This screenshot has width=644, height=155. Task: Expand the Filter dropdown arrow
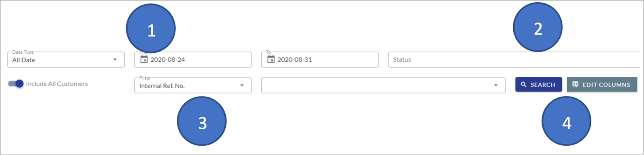pos(242,85)
